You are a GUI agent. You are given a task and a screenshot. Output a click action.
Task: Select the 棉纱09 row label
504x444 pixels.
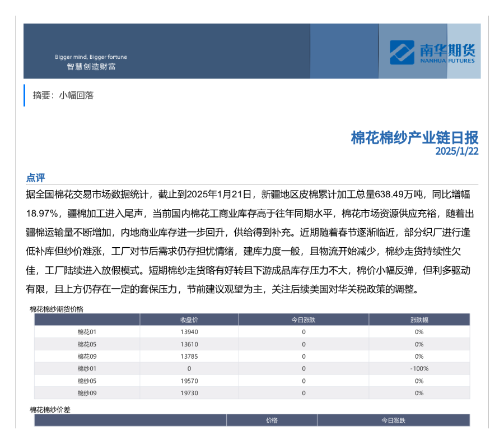(87, 393)
